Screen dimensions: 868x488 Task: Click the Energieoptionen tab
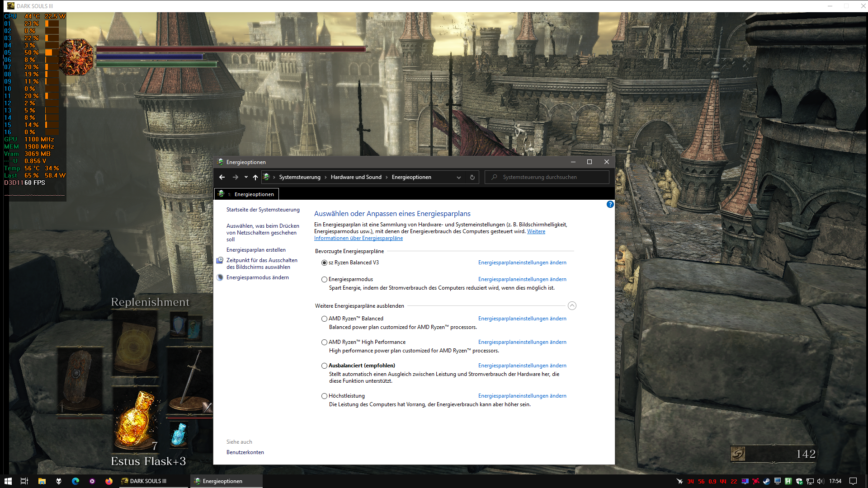tap(247, 194)
